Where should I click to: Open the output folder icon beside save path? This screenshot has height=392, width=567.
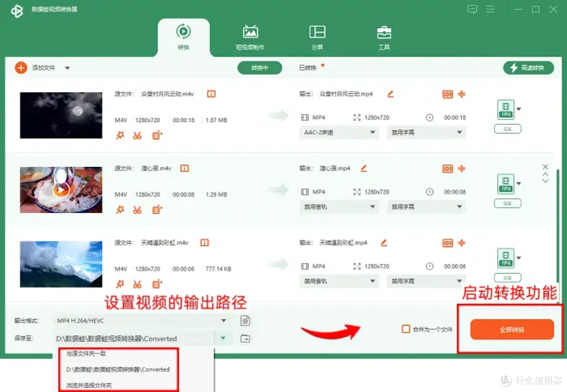[x=245, y=338]
